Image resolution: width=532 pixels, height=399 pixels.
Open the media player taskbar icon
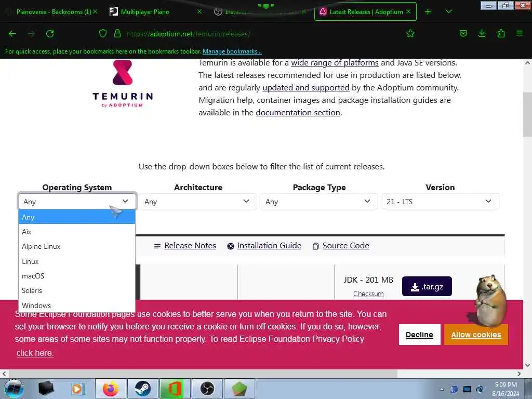pyautogui.click(x=77, y=389)
